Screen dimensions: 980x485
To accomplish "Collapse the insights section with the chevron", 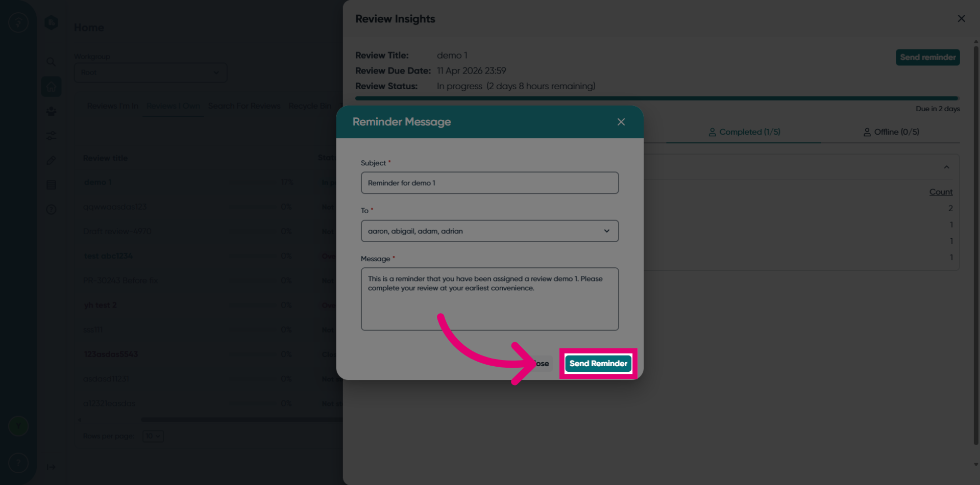I will 946,167.
